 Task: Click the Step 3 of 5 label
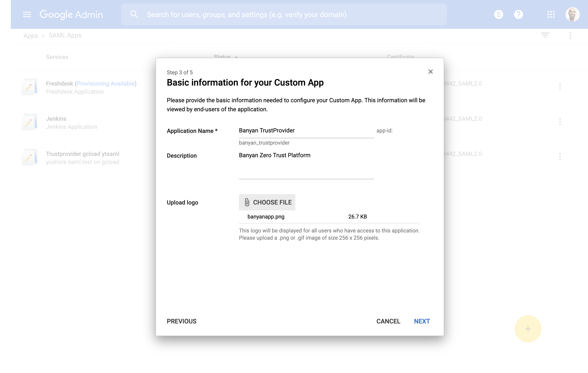point(180,73)
